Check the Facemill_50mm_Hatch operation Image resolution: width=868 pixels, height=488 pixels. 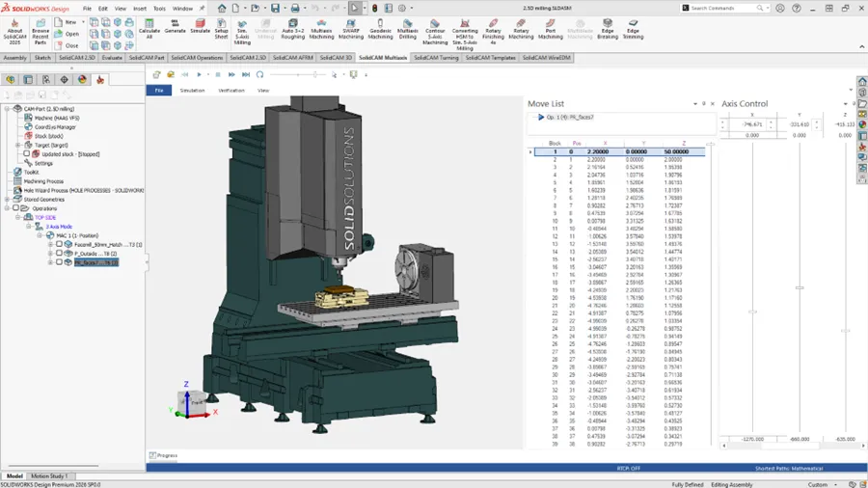click(59, 244)
